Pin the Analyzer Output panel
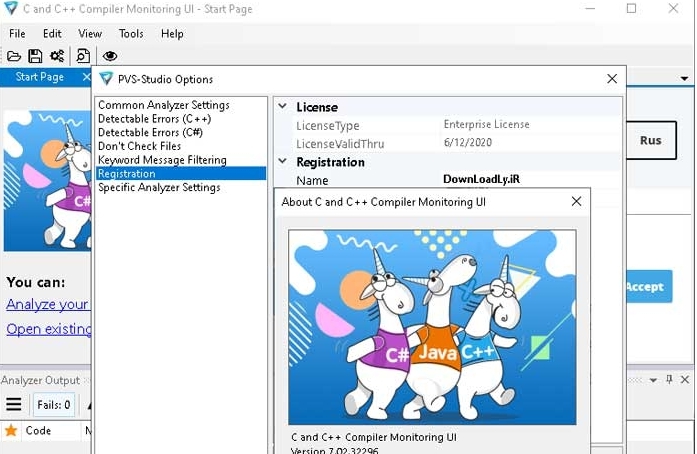 point(669,379)
